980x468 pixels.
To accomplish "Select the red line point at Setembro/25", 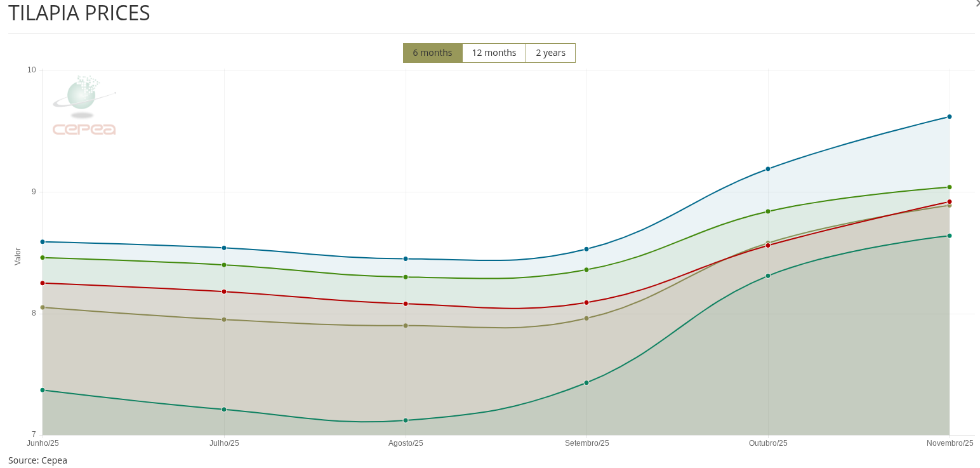I will [x=586, y=303].
